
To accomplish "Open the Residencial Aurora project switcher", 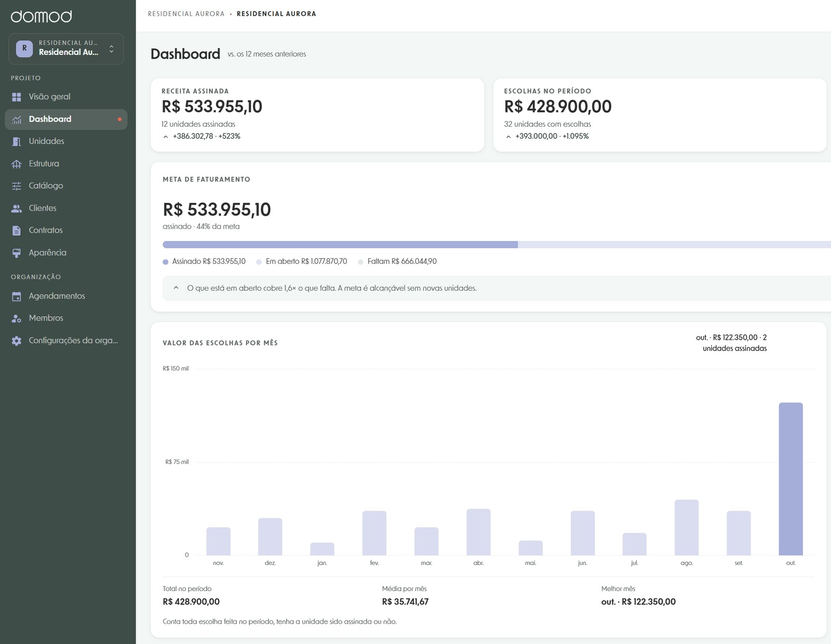I will click(x=66, y=49).
